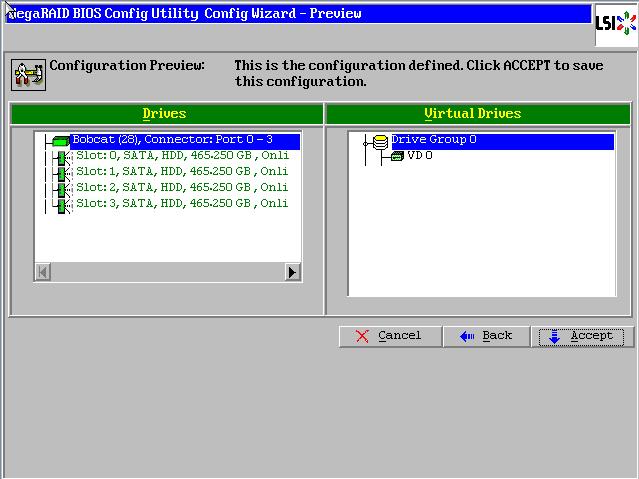Click the Virtual Drives panel header
This screenshot has width=639, height=479.
[x=478, y=114]
